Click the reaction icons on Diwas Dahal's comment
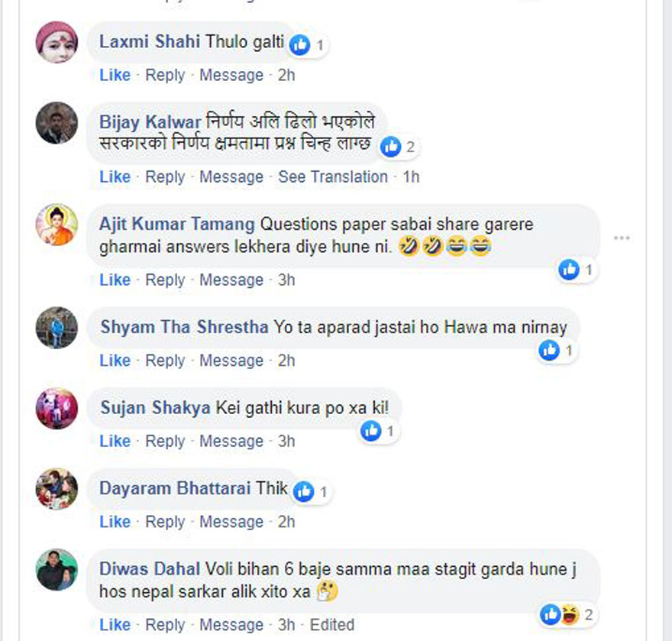This screenshot has width=672, height=641. (559, 613)
